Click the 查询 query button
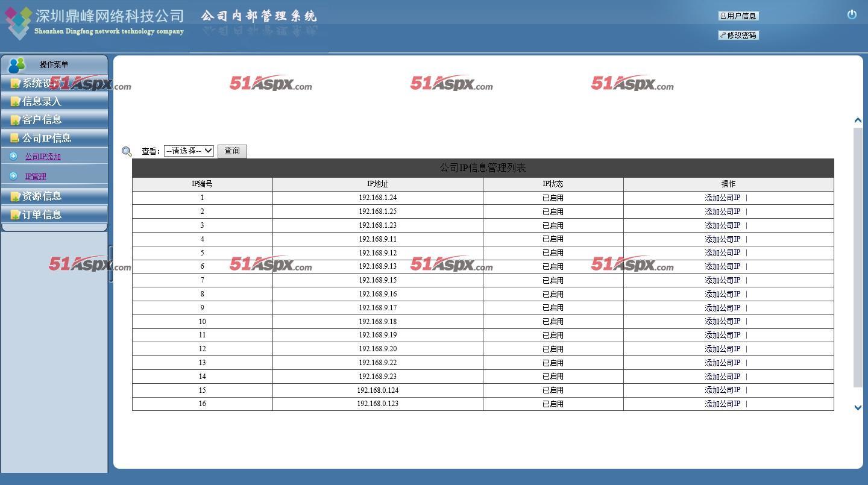 pyautogui.click(x=232, y=151)
